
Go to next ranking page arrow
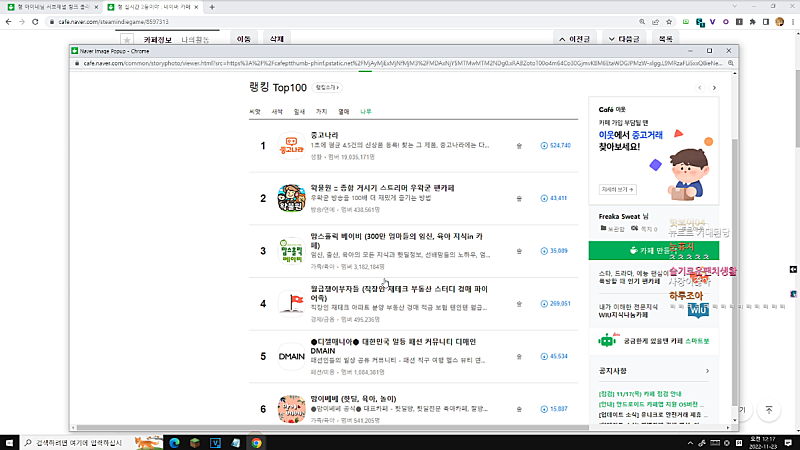coord(714,88)
